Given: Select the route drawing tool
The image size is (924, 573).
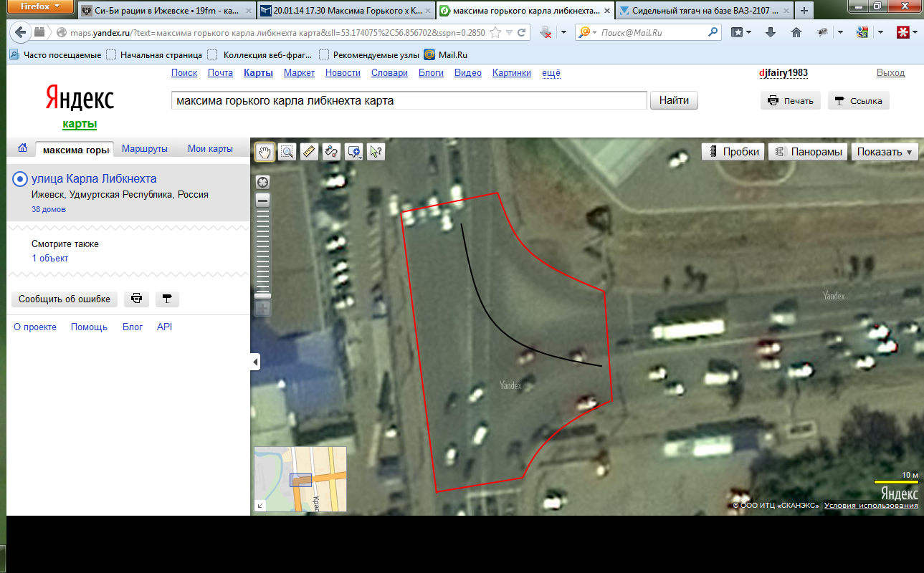Looking at the screenshot, I should (331, 152).
